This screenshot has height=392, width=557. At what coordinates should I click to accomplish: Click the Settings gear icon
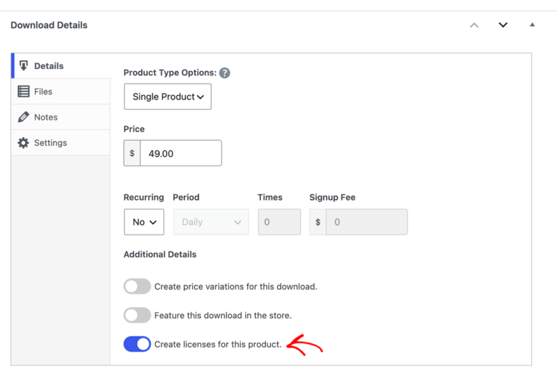pyautogui.click(x=24, y=143)
